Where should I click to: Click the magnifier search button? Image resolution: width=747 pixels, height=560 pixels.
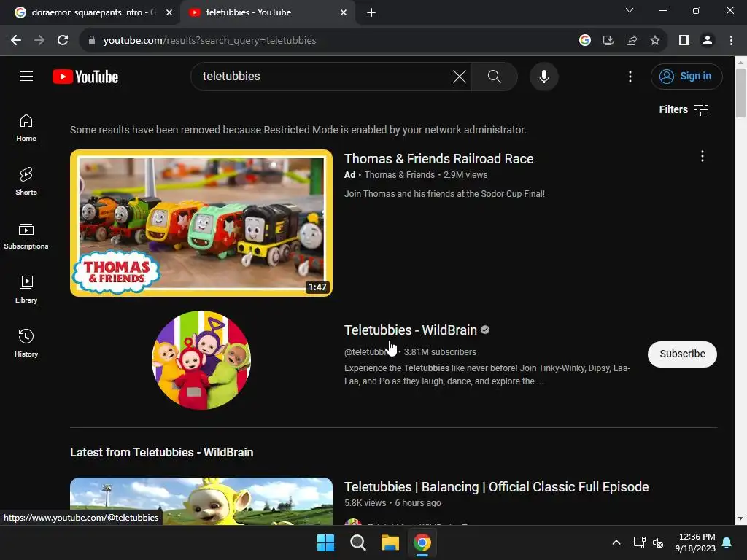pos(495,76)
